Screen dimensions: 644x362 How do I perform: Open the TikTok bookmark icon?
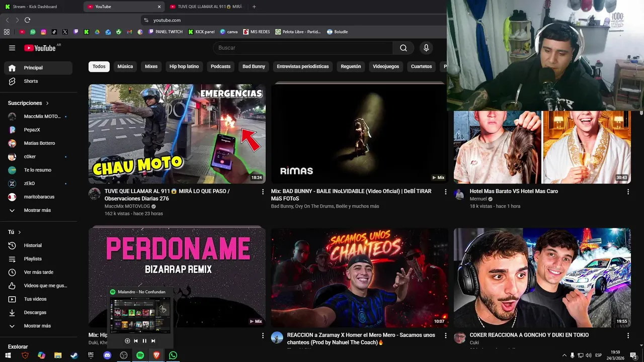click(54, 32)
